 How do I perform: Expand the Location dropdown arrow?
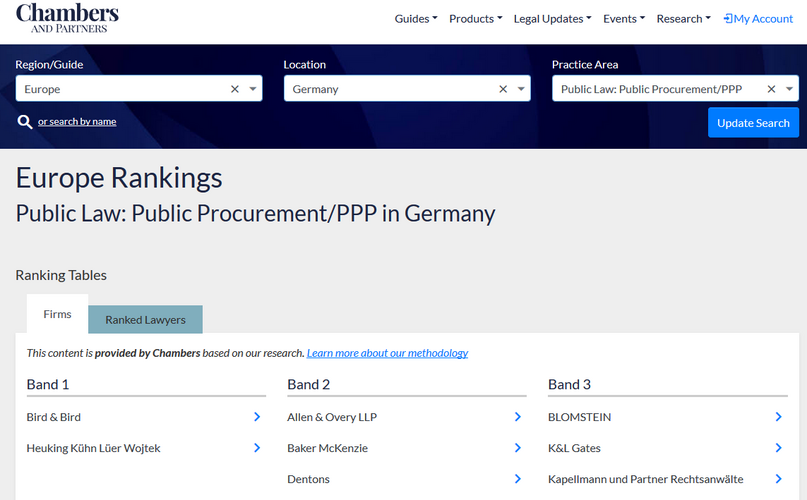point(521,89)
